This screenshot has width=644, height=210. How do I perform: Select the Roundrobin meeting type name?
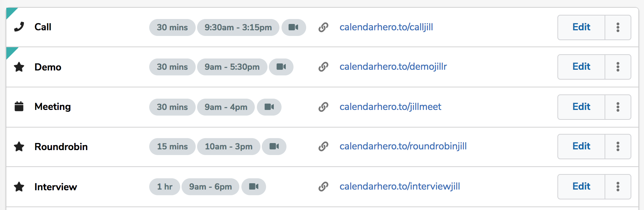(x=61, y=147)
